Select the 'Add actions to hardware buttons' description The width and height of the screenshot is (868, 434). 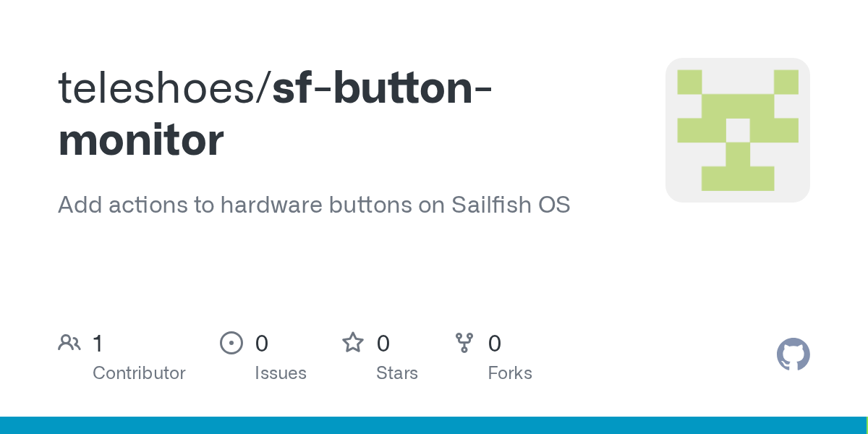[x=314, y=205]
